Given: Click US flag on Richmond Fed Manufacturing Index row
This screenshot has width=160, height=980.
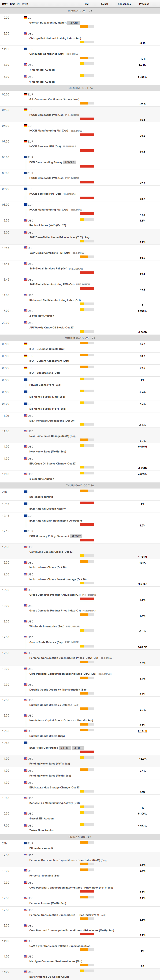Looking at the screenshot, I should 26,295.
